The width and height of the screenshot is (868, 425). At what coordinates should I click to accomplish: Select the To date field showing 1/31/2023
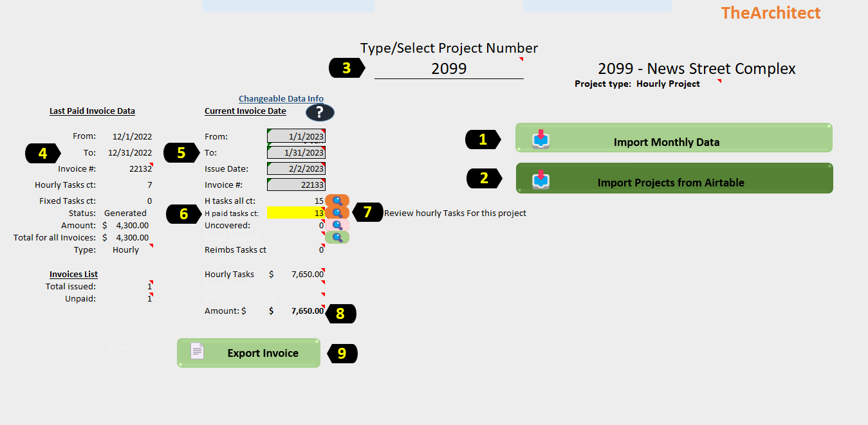coord(296,152)
